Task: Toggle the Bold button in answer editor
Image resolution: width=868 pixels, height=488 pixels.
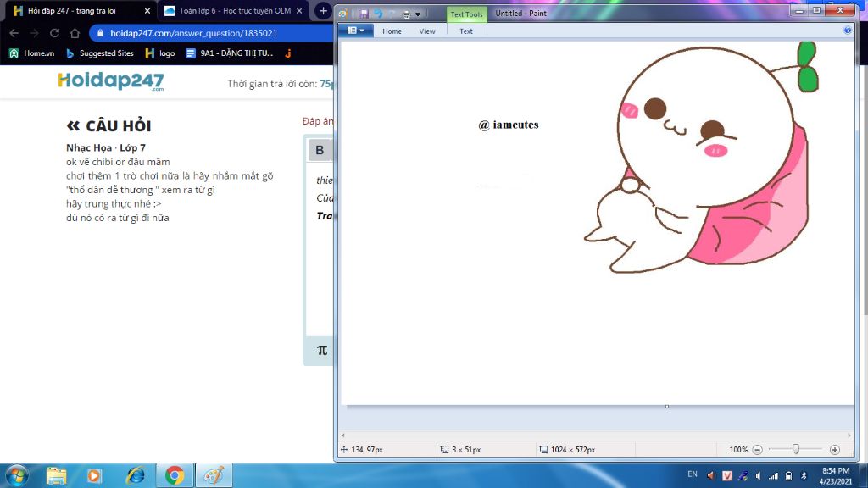Action: 320,150
